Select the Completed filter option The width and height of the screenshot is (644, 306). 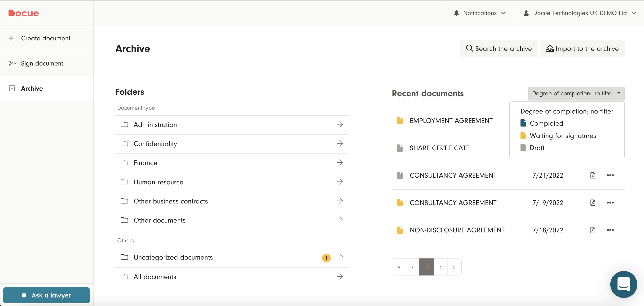(x=547, y=123)
